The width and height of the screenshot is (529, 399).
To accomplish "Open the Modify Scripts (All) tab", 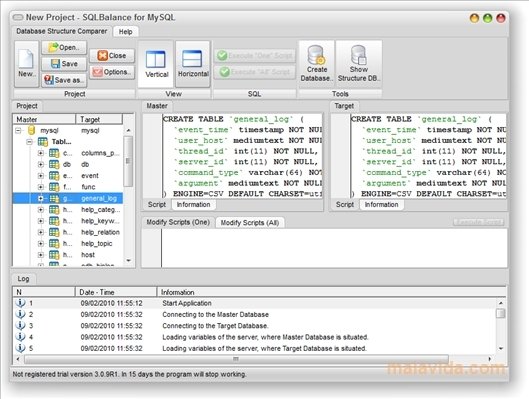I will (x=250, y=223).
